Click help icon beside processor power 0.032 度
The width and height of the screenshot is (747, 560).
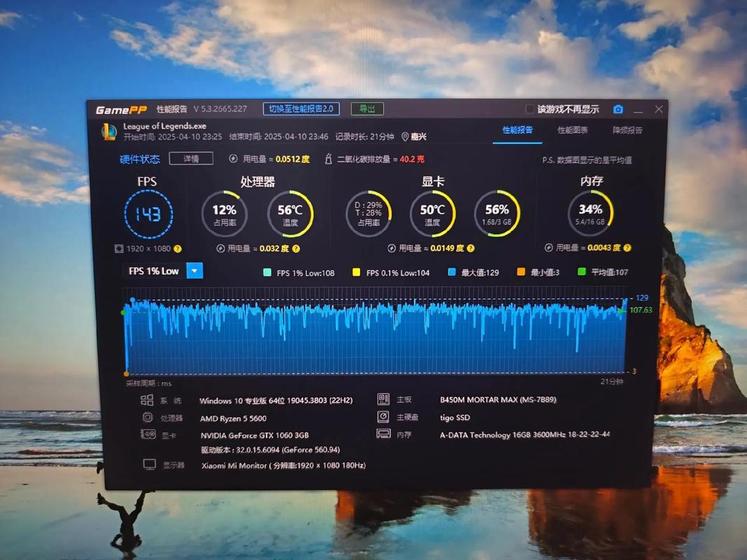tap(296, 248)
